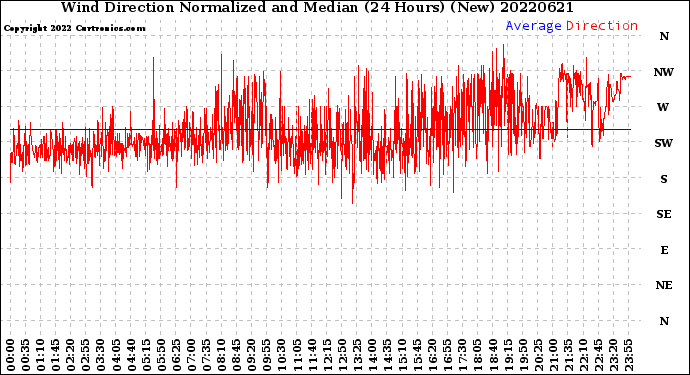Click the top N axis label
690x375 pixels.
pos(664,36)
